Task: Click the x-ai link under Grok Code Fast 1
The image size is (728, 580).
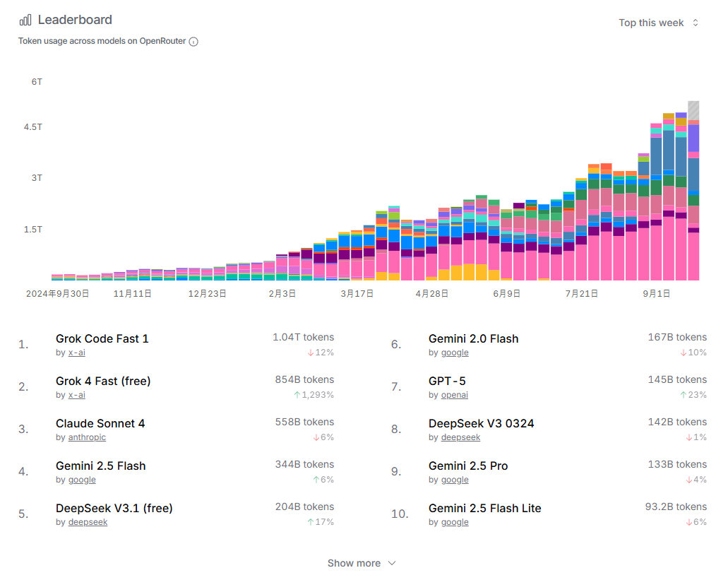Action: point(76,353)
